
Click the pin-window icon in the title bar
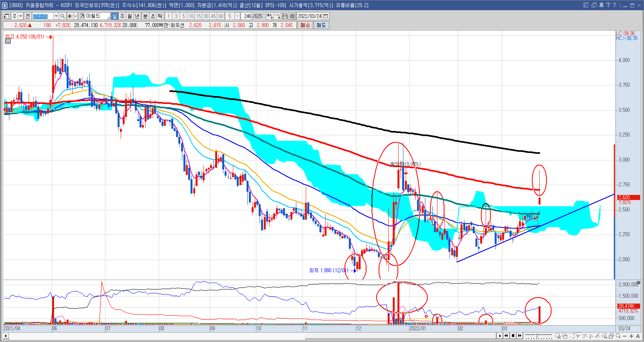[601, 5]
